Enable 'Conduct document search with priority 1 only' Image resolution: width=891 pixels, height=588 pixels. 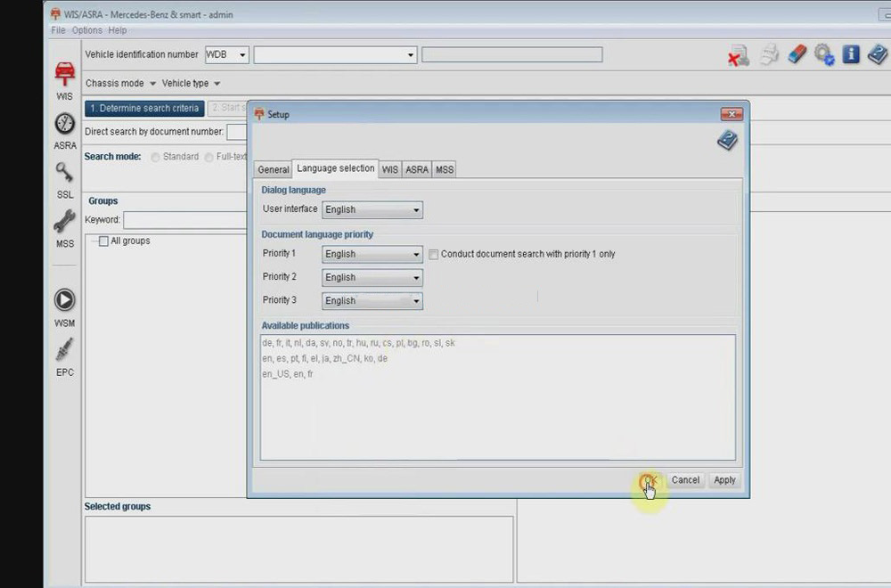coord(434,255)
